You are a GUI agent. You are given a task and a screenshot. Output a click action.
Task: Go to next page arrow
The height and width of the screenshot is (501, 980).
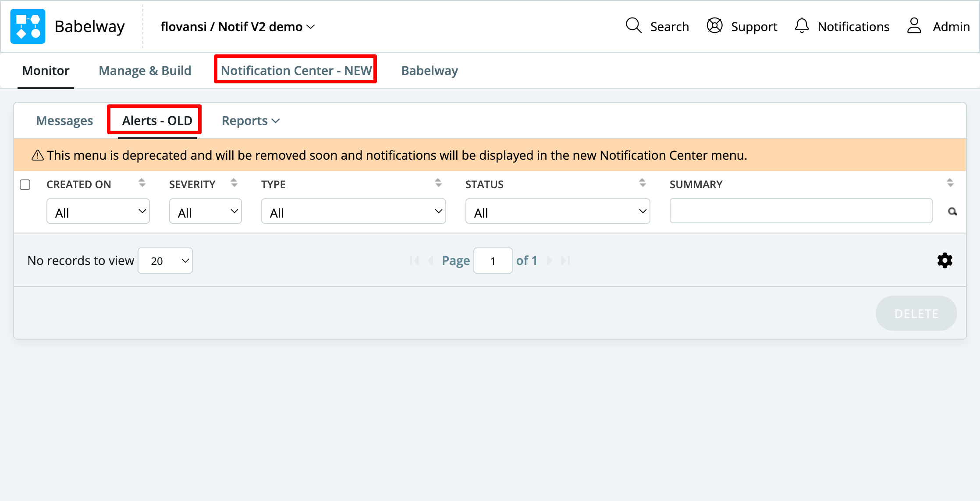tap(549, 261)
